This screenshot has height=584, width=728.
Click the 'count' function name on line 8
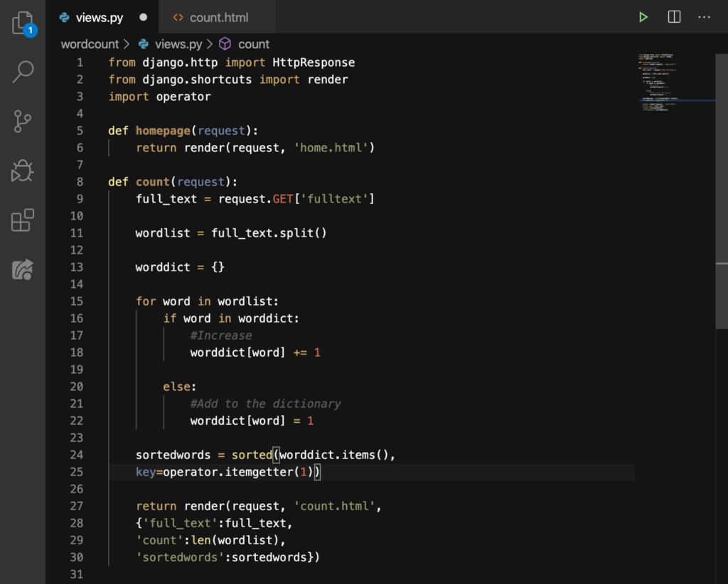click(x=153, y=182)
